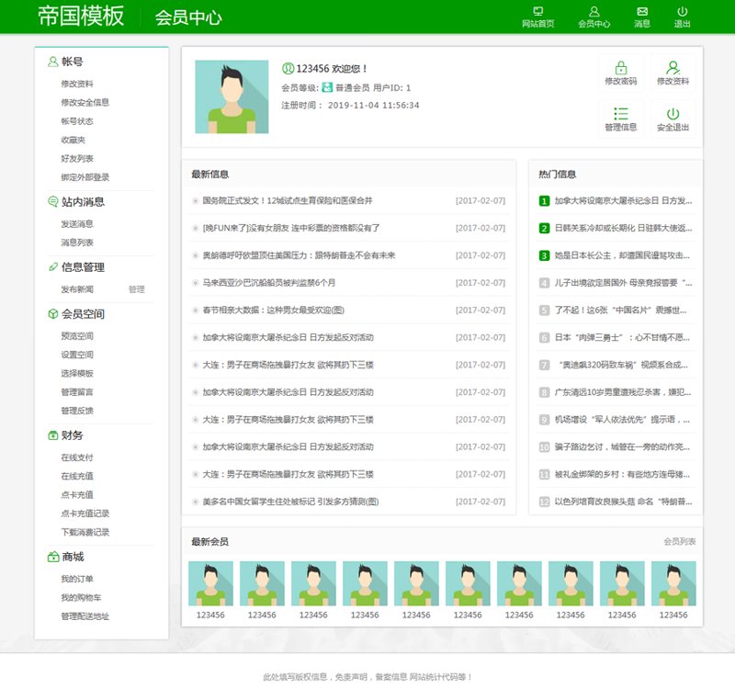This screenshot has width=735, height=700.
Task: Select 帐号状态 in sidebar
Action: (77, 121)
